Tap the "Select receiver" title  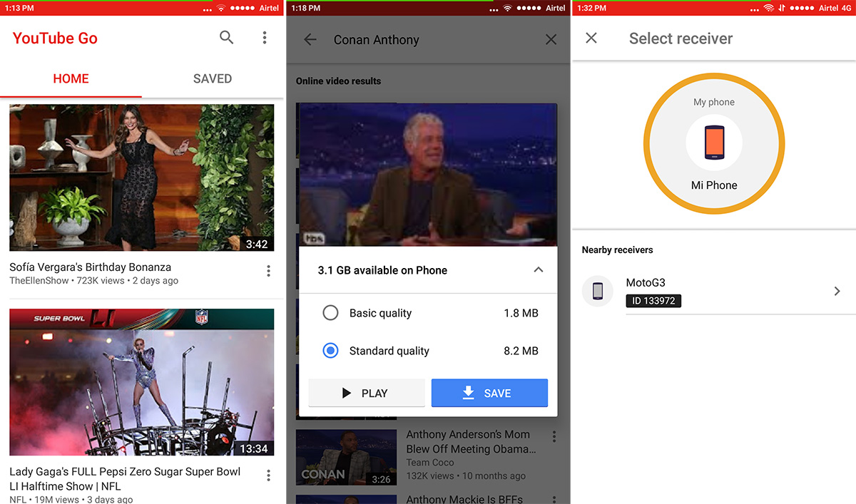(681, 38)
